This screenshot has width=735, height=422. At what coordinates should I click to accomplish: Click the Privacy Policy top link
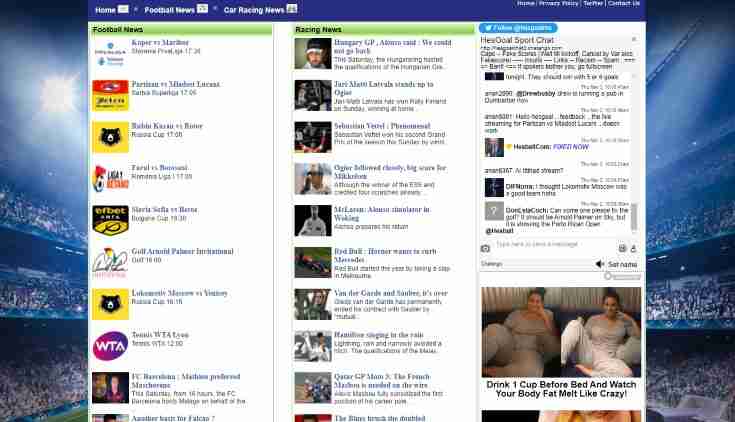tap(558, 3)
